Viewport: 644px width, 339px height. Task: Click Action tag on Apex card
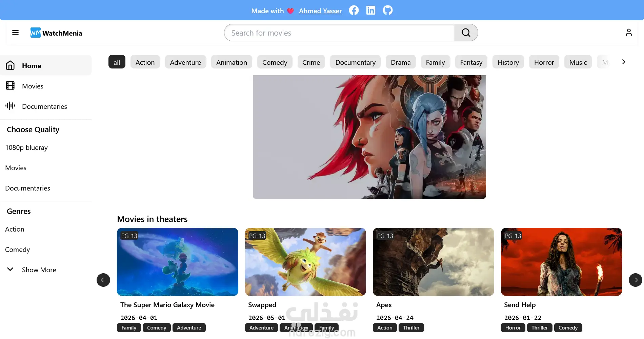point(385,328)
